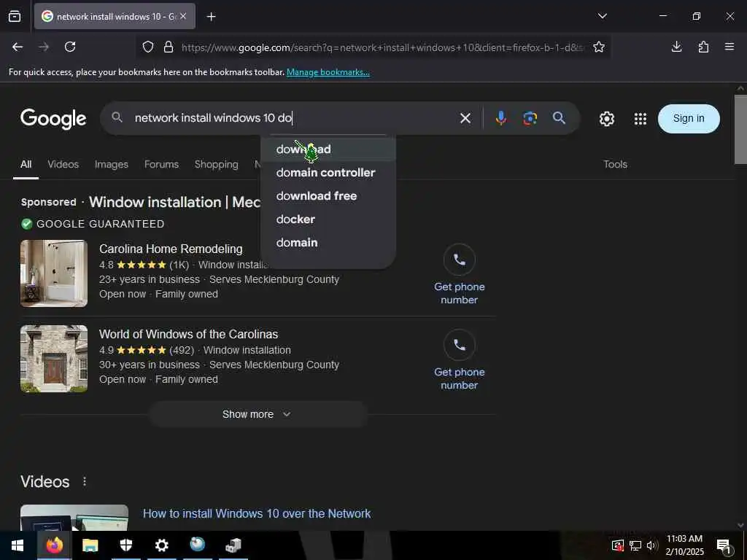Click the Sign in button

pyautogui.click(x=689, y=119)
